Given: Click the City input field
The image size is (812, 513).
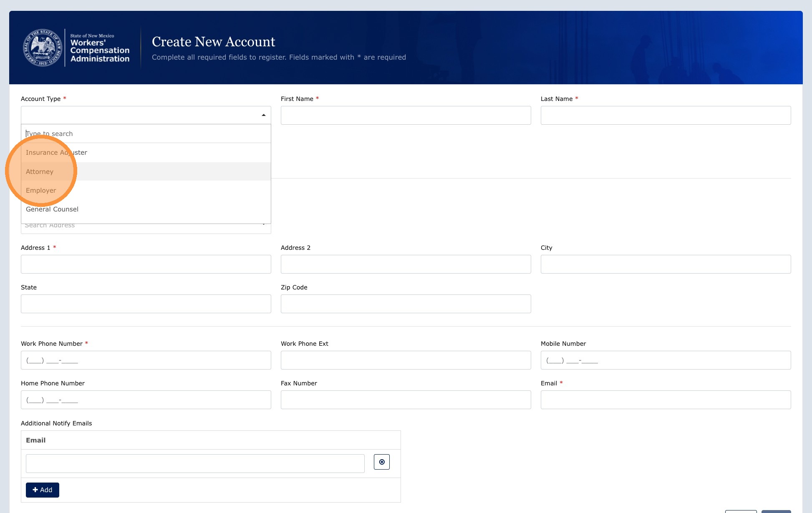Looking at the screenshot, I should point(666,264).
